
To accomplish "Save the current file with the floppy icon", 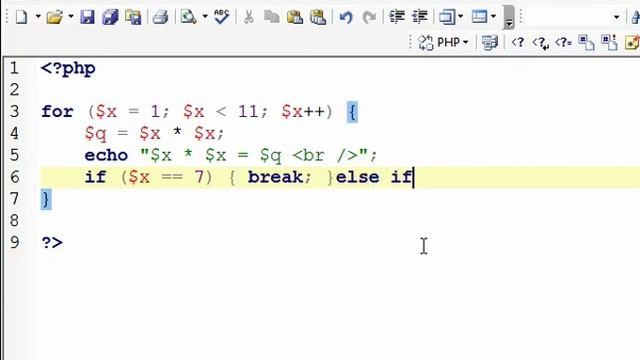I will (x=87, y=17).
